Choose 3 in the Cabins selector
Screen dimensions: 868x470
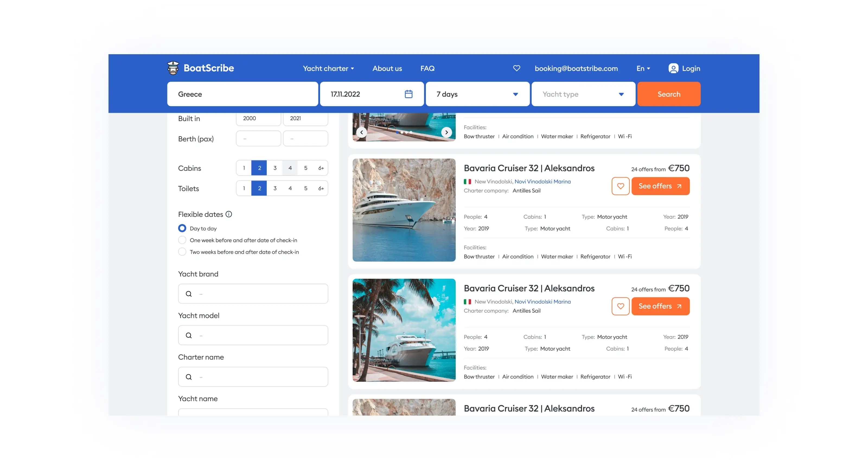275,168
